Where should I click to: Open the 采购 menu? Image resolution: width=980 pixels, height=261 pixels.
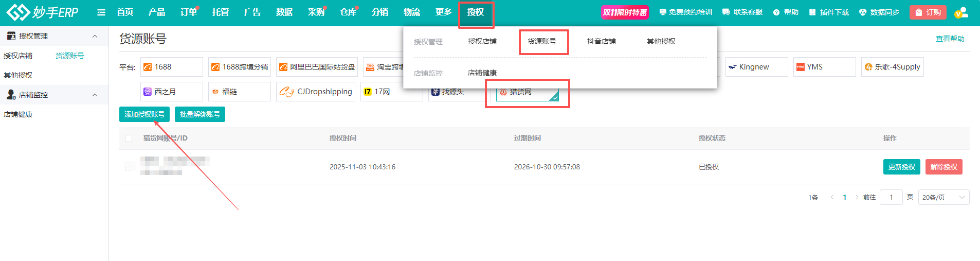coord(316,12)
